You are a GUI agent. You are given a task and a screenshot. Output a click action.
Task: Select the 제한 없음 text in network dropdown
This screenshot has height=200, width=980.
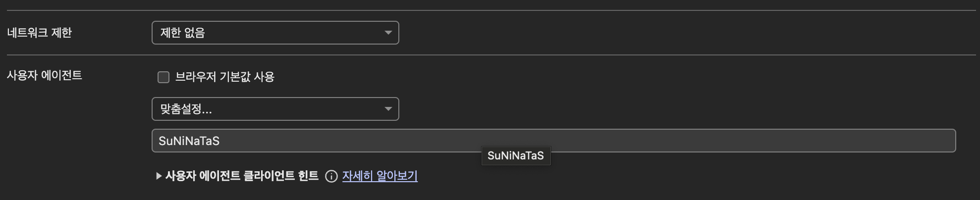coord(182,33)
